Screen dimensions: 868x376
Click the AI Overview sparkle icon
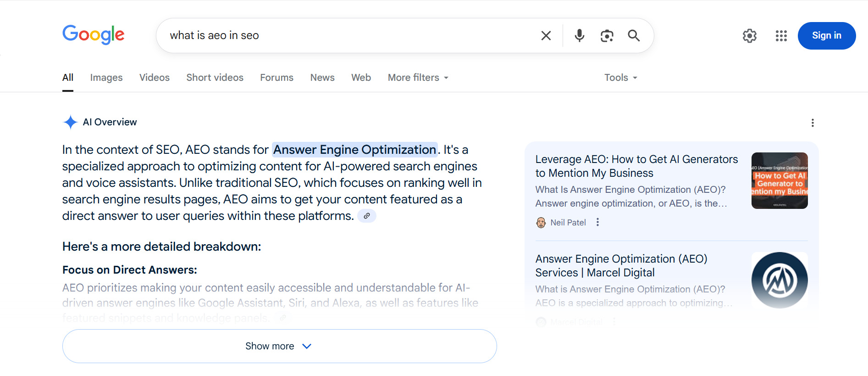(x=70, y=122)
